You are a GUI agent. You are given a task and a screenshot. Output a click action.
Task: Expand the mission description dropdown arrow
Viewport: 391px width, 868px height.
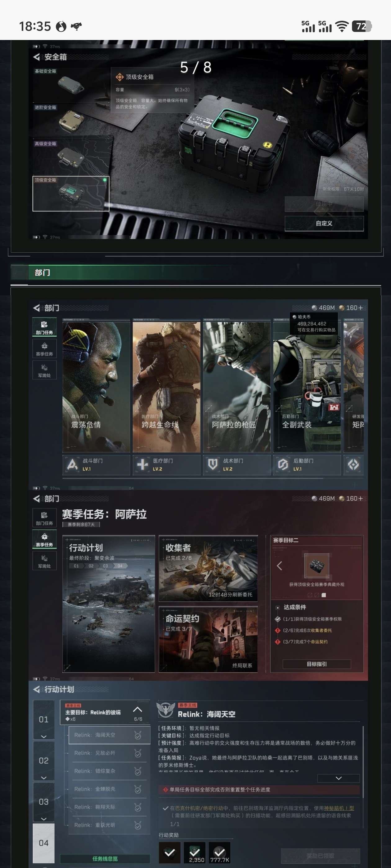(x=338, y=778)
